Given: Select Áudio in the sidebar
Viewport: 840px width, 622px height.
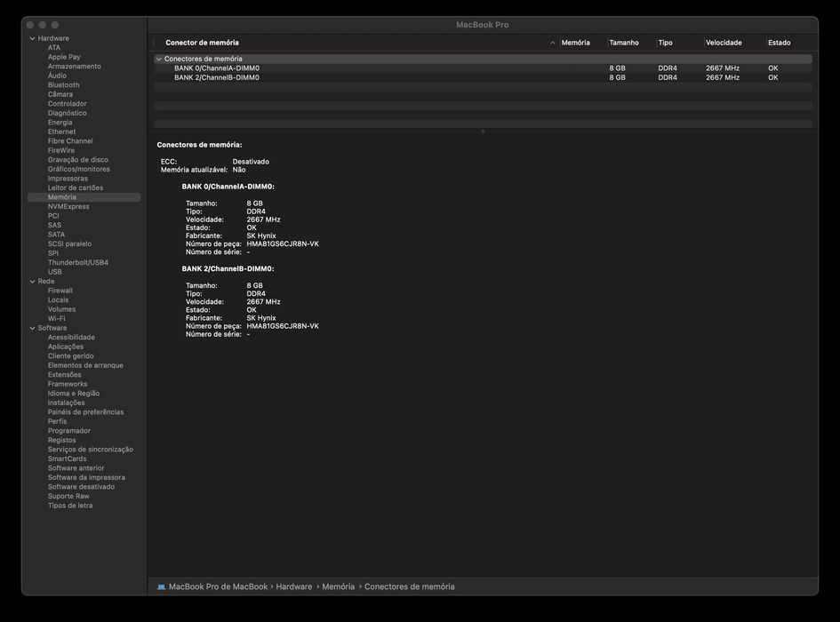Looking at the screenshot, I should click(57, 76).
